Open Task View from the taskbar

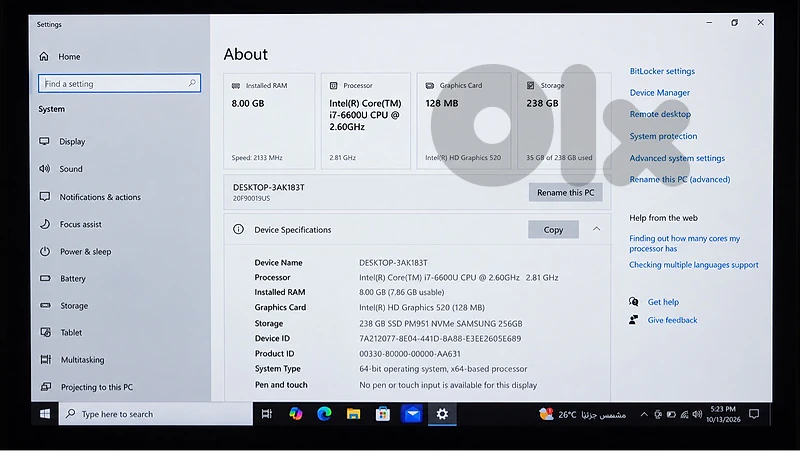tap(267, 414)
